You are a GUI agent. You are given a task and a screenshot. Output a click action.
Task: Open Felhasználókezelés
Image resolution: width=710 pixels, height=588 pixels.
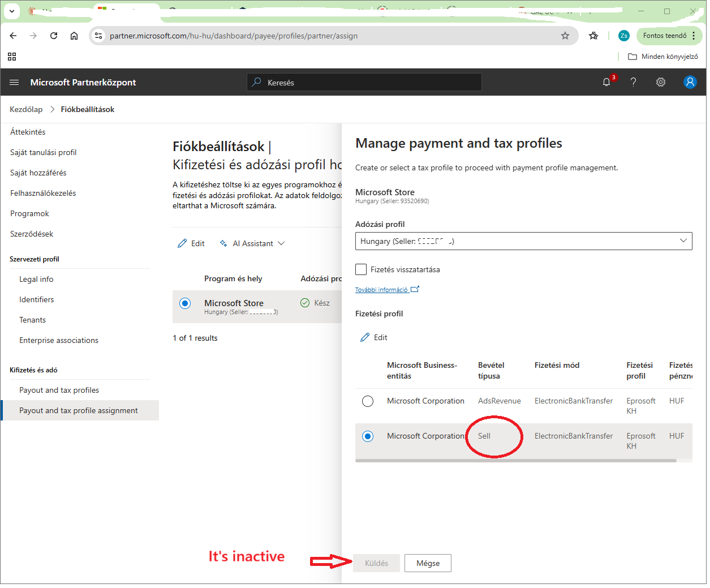(x=43, y=193)
